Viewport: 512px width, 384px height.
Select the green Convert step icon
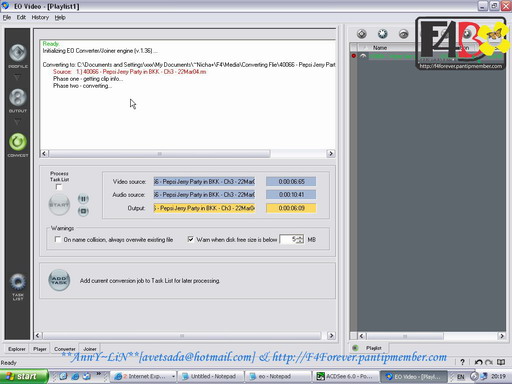click(x=17, y=142)
